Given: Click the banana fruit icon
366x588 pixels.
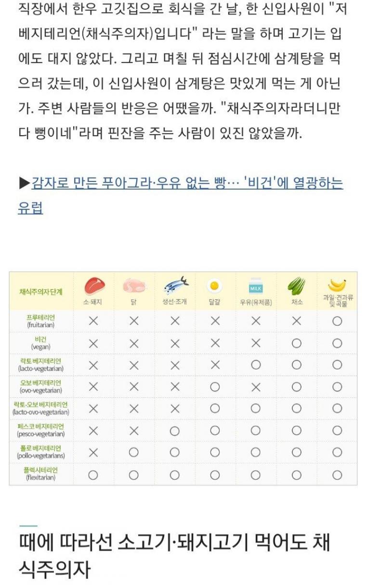Looking at the screenshot, I should pyautogui.click(x=337, y=285).
